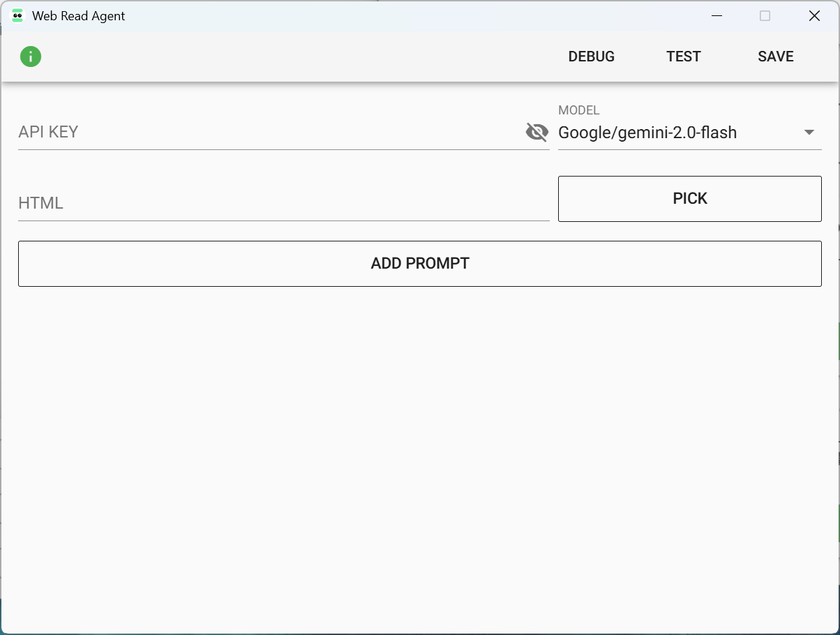Click the Web Read Agent title text
840x635 pixels.
coord(79,16)
